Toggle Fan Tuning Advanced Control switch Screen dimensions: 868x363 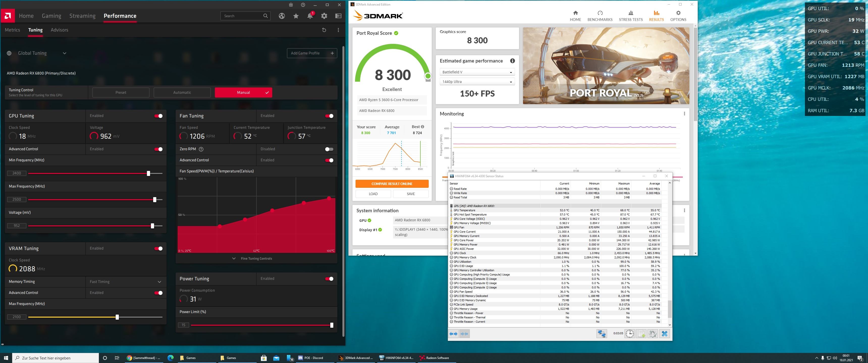[329, 160]
